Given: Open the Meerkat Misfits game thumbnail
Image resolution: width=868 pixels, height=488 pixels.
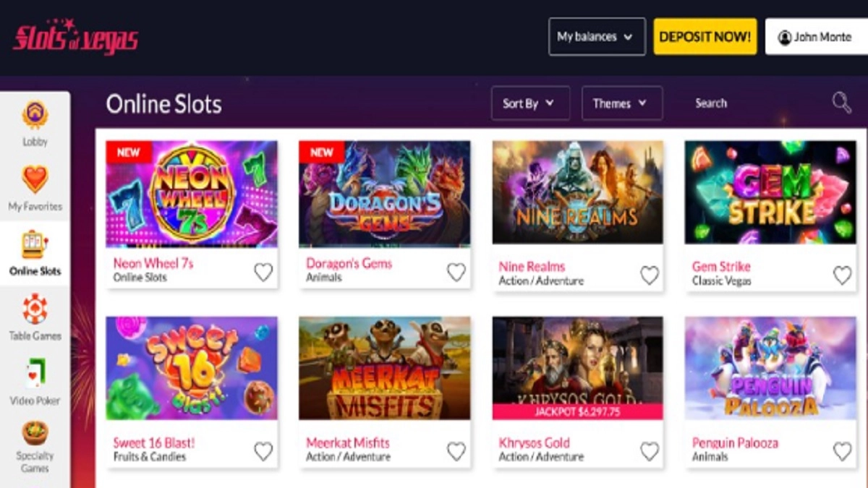Looking at the screenshot, I should tap(384, 368).
